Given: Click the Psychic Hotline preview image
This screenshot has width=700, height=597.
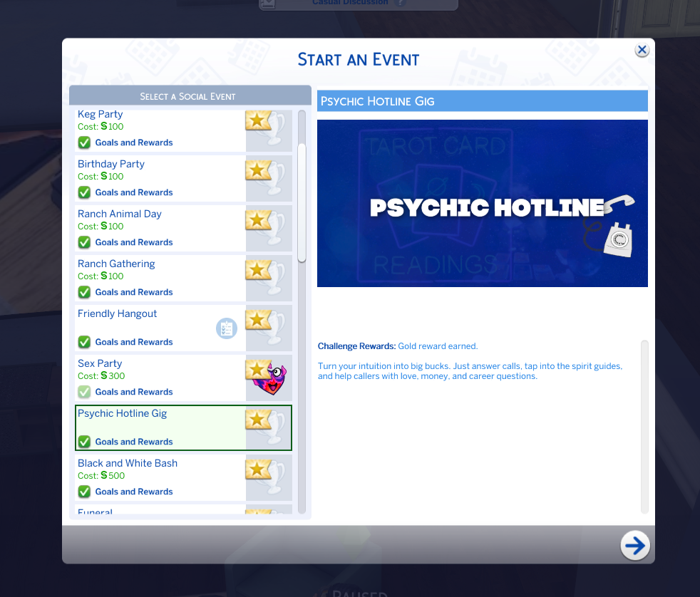Looking at the screenshot, I should click(482, 204).
